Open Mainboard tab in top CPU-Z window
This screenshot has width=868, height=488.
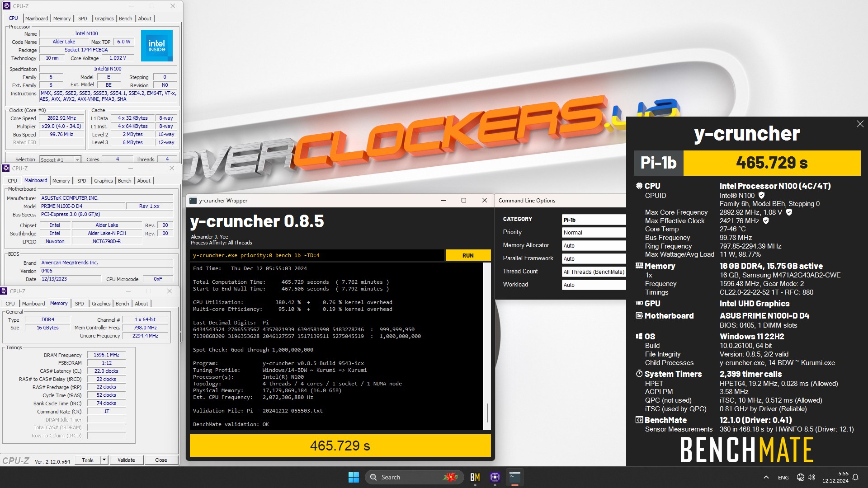[37, 19]
